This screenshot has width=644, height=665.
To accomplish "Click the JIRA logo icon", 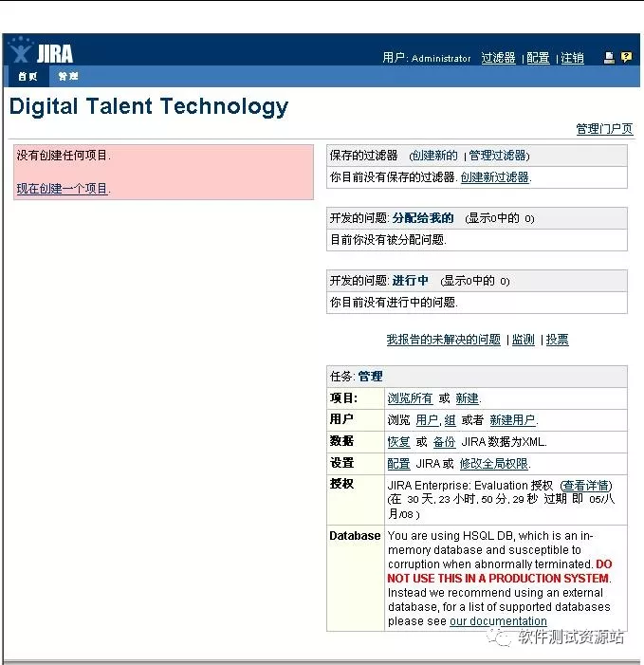I will [41, 51].
